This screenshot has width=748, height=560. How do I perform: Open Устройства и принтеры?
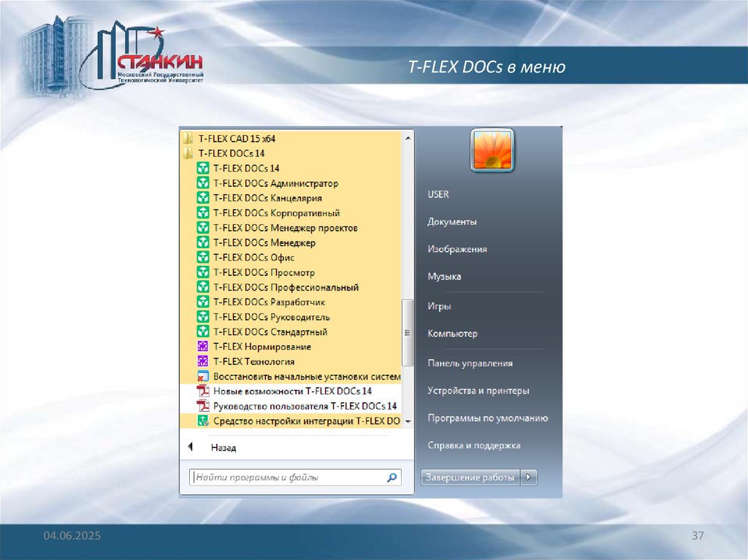pyautogui.click(x=478, y=390)
